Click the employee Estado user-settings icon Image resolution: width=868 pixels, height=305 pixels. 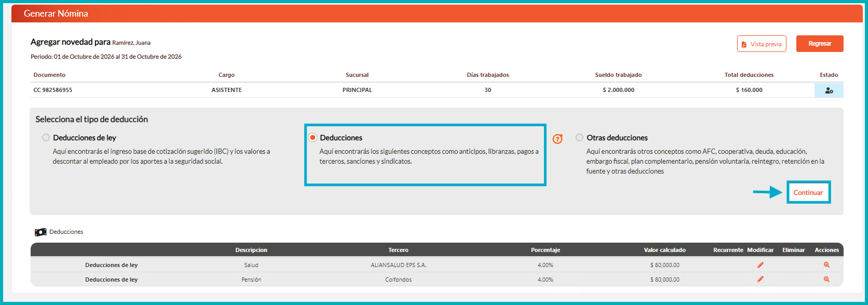pyautogui.click(x=829, y=90)
